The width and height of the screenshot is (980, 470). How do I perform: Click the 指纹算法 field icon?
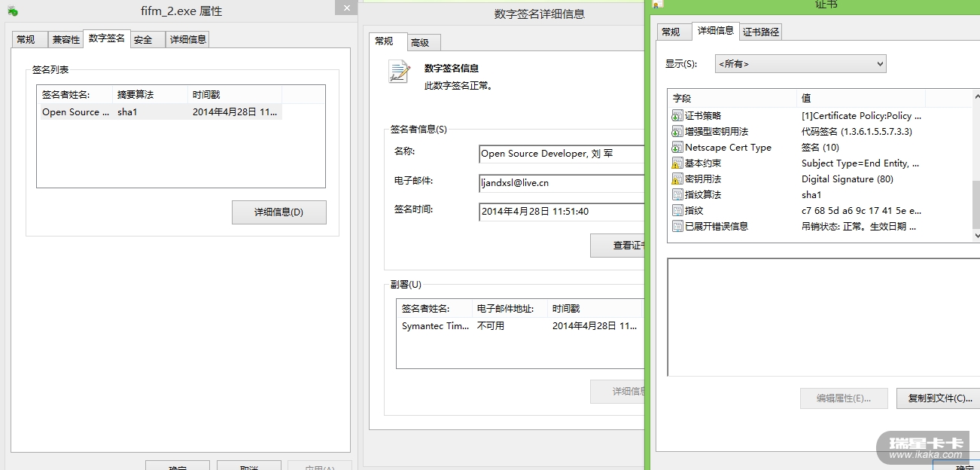click(677, 195)
